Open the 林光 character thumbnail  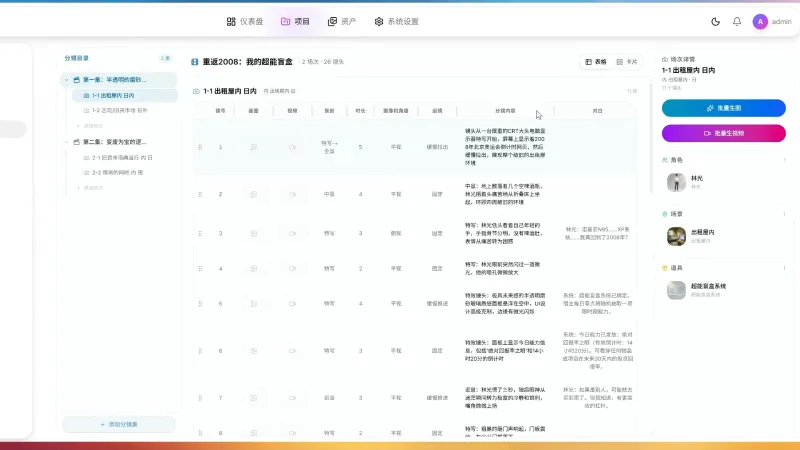tap(677, 182)
